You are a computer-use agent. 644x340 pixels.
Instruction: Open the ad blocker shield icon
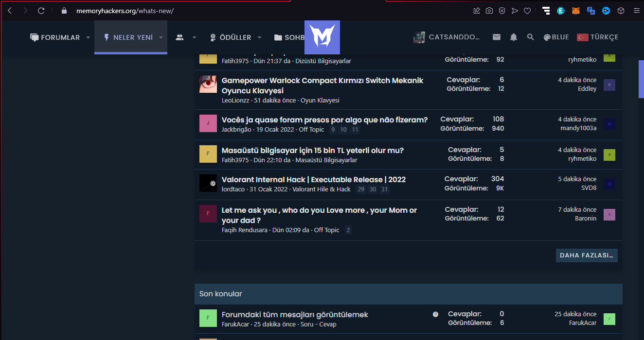502,10
